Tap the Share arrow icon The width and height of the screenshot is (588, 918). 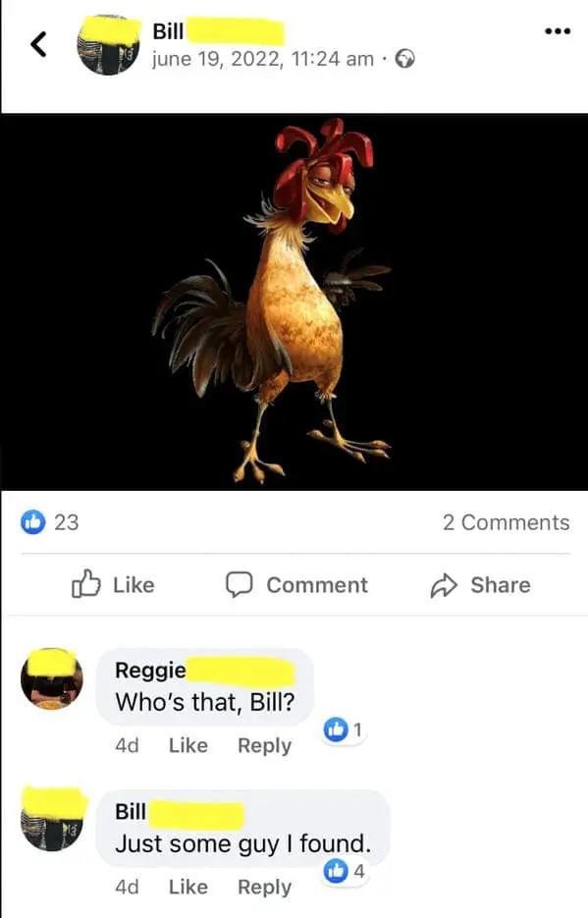coord(444,585)
